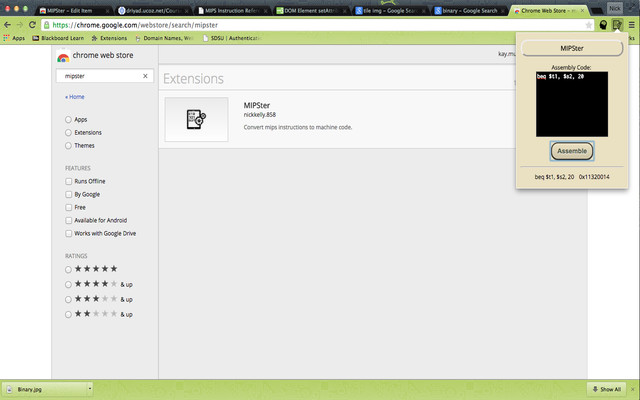Open the Extensions bookmark
Image resolution: width=640 pixels, height=400 pixels.
click(x=109, y=38)
